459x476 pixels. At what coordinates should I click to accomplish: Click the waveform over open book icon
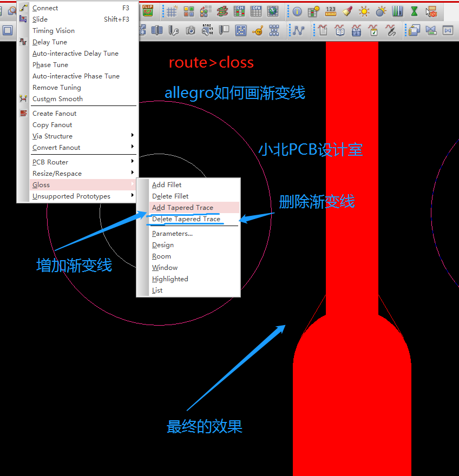[x=339, y=30]
